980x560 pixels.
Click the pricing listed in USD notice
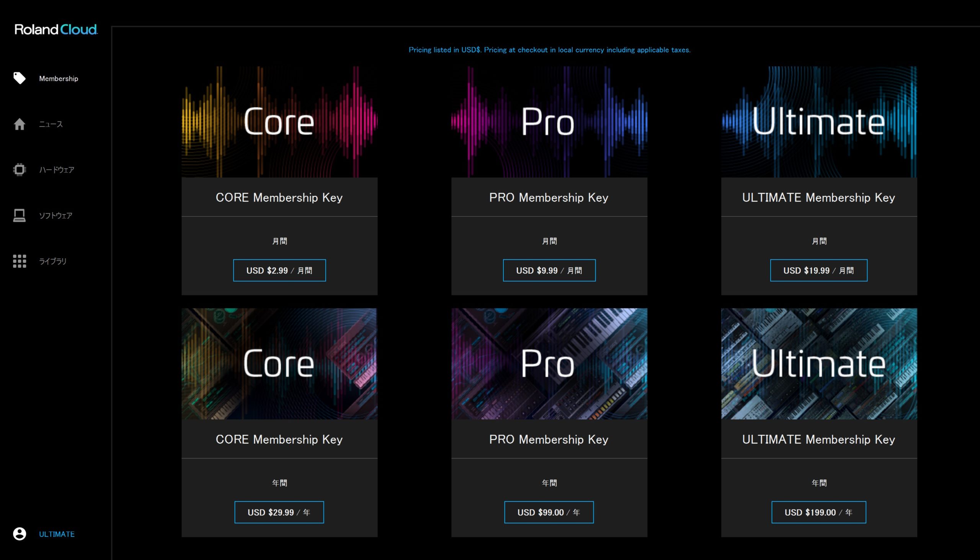(x=550, y=50)
